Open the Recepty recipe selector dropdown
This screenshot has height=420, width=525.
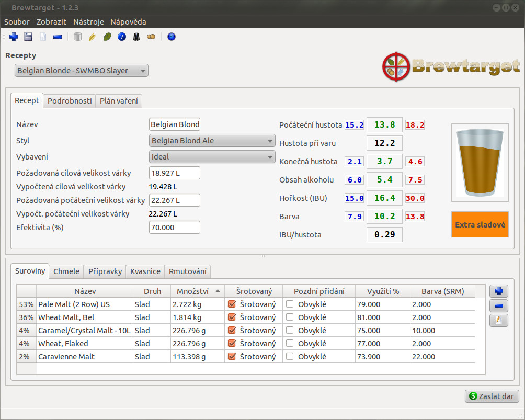(x=82, y=71)
